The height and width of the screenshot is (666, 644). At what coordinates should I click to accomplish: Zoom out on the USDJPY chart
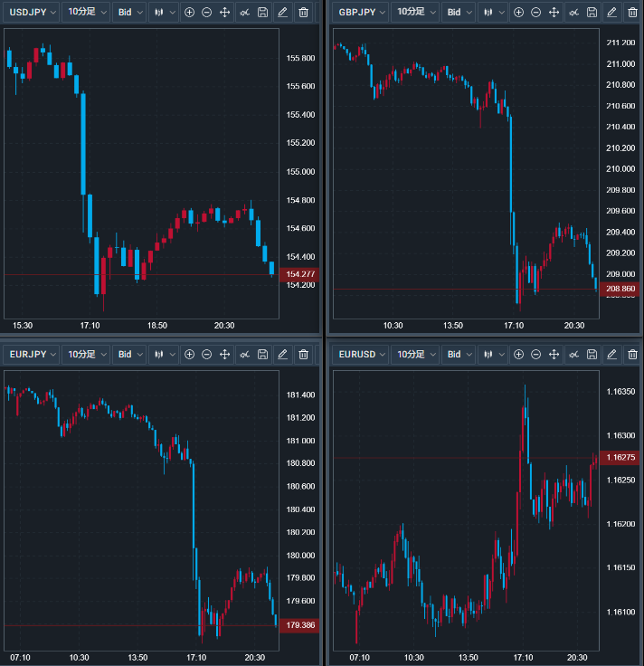207,13
